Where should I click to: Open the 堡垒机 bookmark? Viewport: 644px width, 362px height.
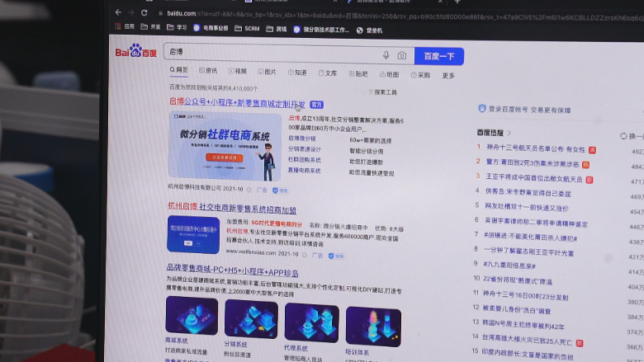(x=369, y=31)
